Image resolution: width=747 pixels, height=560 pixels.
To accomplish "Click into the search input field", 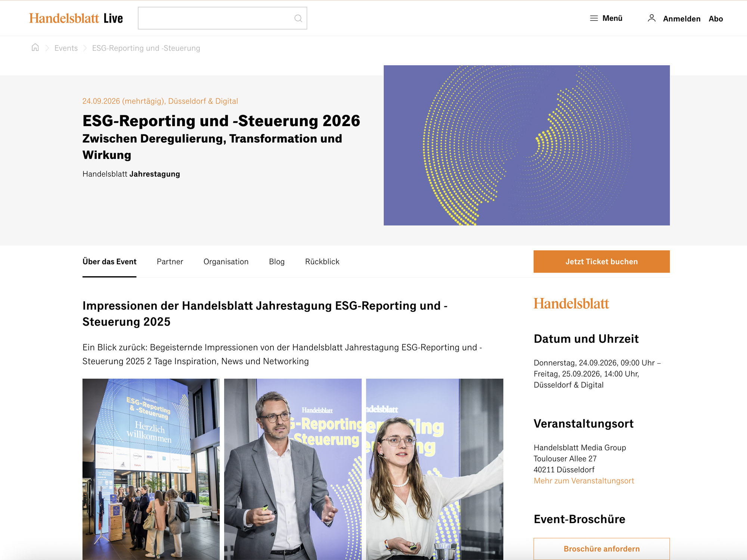I will (x=213, y=18).
